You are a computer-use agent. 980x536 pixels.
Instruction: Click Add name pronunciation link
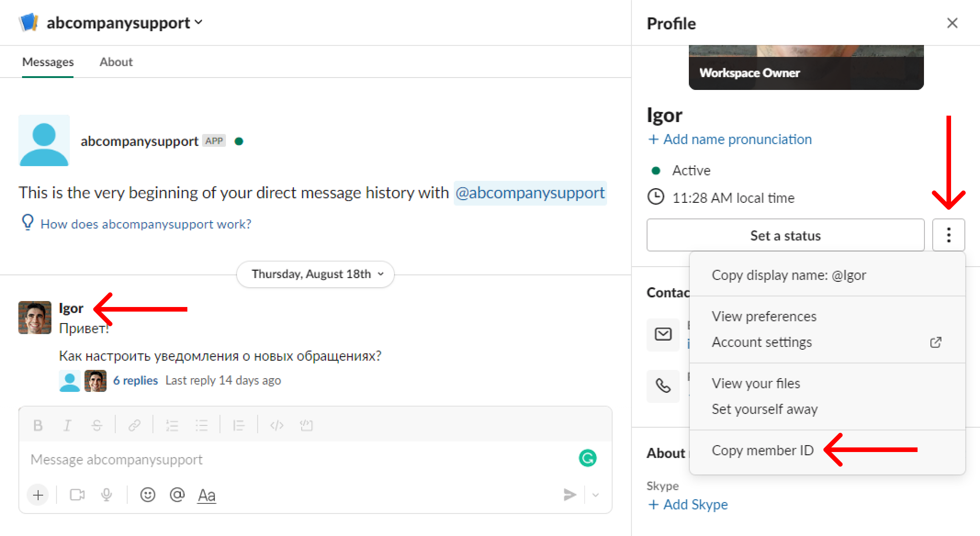click(x=730, y=139)
